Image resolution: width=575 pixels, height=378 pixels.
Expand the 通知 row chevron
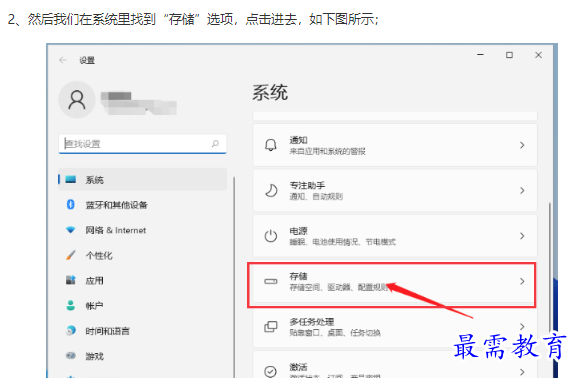(522, 145)
